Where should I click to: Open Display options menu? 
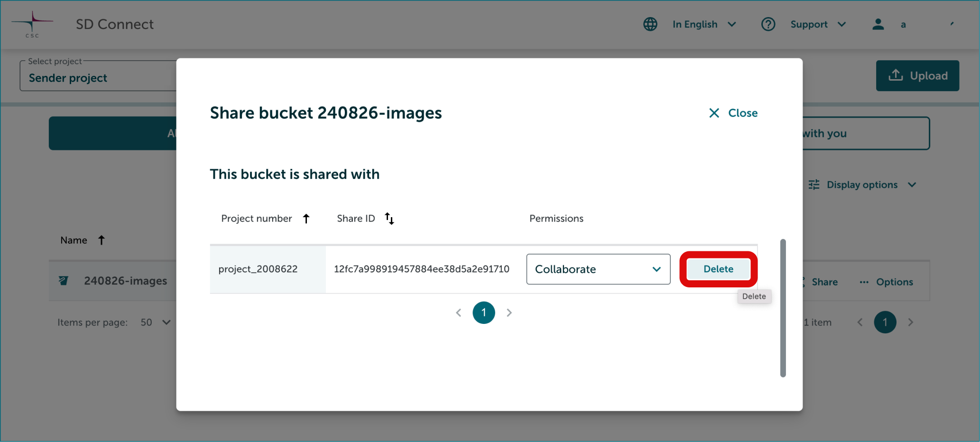[x=862, y=184]
